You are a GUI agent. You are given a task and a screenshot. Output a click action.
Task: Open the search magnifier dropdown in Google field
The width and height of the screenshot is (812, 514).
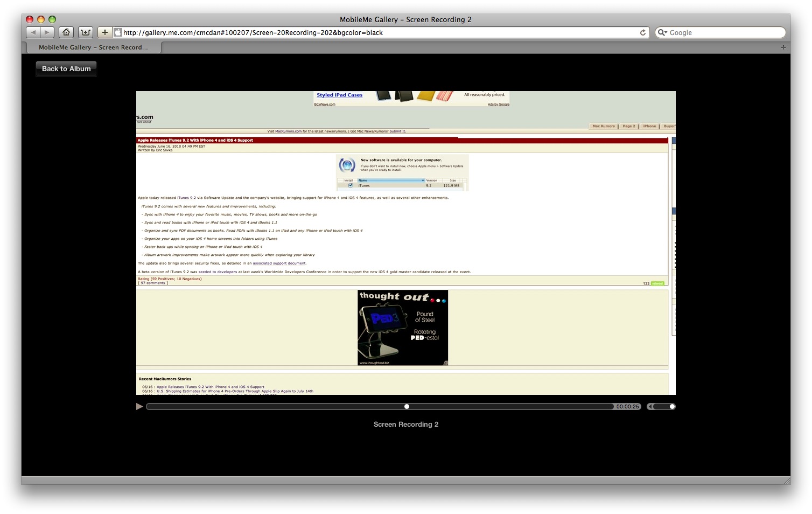pyautogui.click(x=663, y=32)
